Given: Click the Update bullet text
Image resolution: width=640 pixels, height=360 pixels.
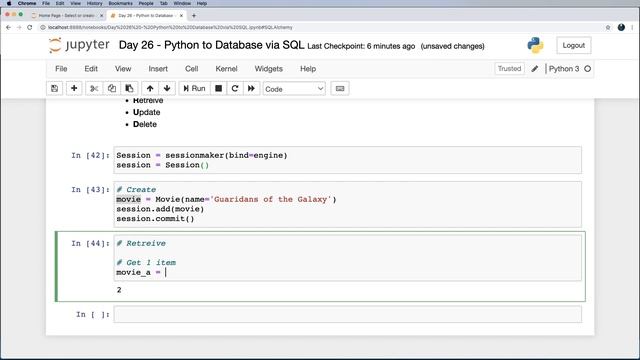Looking at the screenshot, I should (x=147, y=112).
